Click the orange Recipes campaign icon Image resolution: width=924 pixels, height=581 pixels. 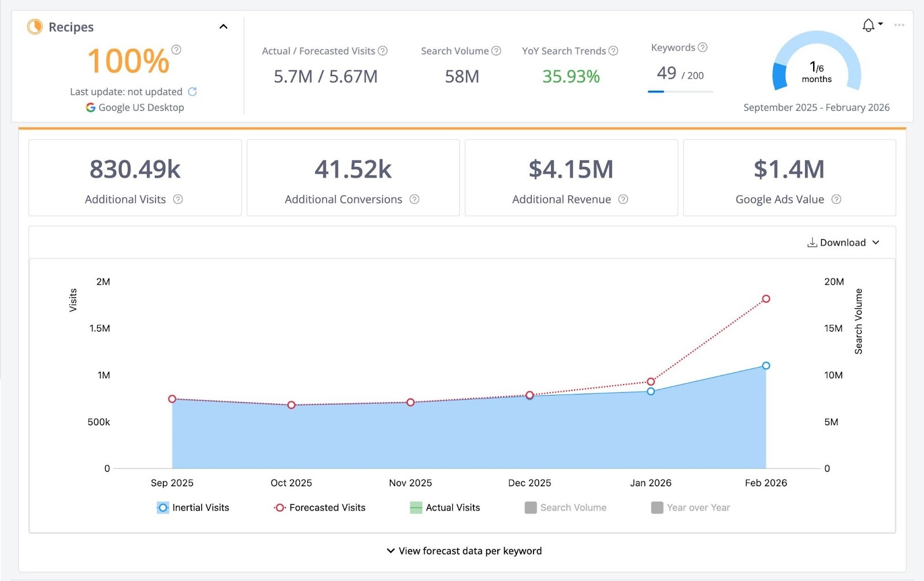pyautogui.click(x=35, y=27)
